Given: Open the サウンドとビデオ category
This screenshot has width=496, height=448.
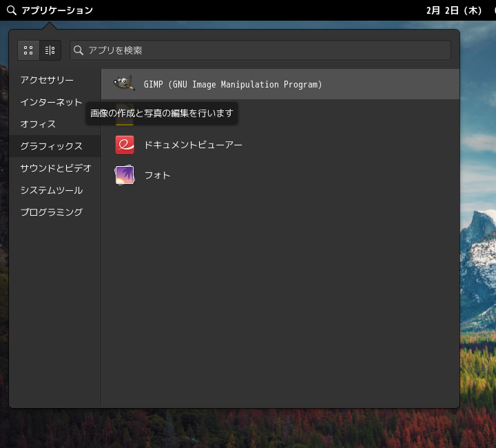Looking at the screenshot, I should click(54, 168).
